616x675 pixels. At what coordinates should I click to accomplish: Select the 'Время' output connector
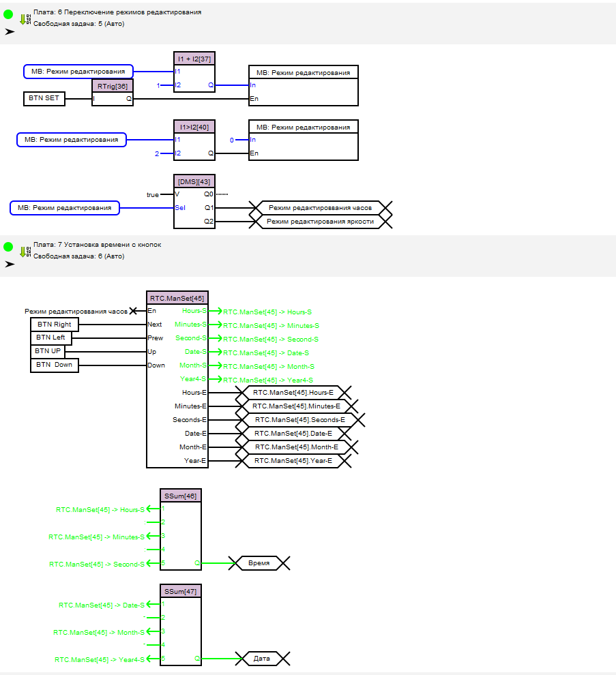(259, 563)
